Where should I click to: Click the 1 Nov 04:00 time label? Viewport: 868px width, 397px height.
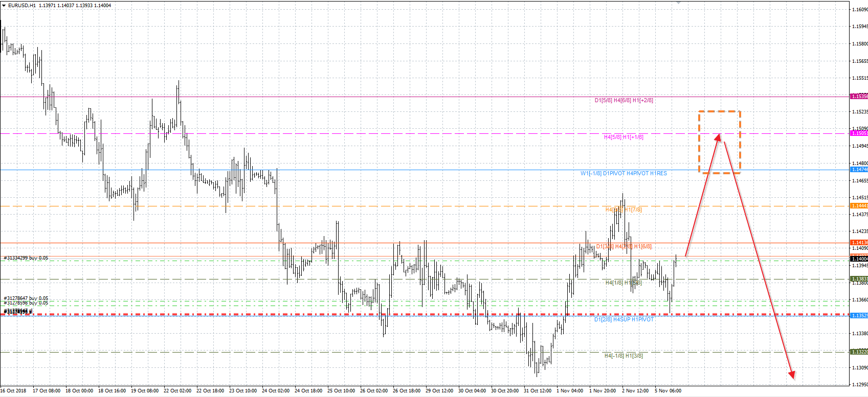pyautogui.click(x=570, y=391)
